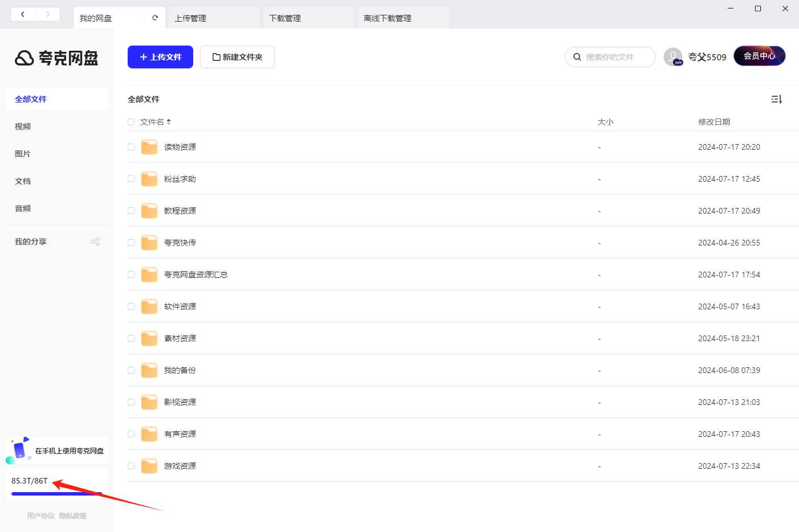Click the share icon beside 我的分享
Screen dimensions: 799x532
tap(95, 242)
